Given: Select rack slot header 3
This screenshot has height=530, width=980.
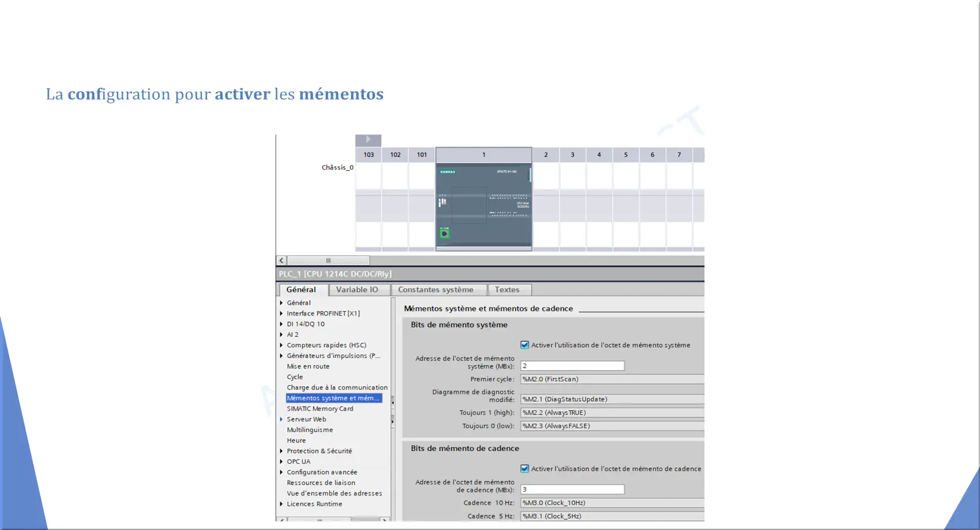Looking at the screenshot, I should tap(572, 155).
